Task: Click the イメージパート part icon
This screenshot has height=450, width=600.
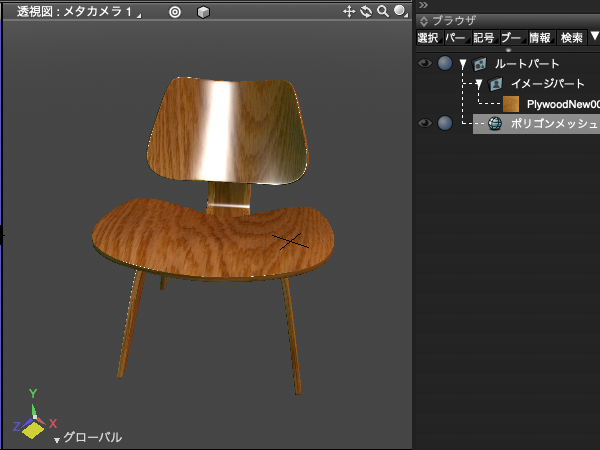Action: coord(495,84)
